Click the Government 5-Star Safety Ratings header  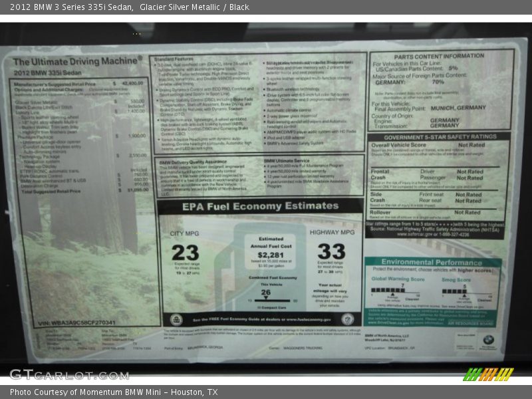(441, 136)
